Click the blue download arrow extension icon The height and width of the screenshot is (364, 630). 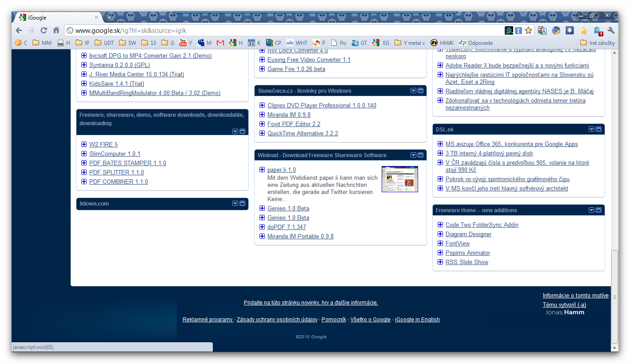[570, 31]
